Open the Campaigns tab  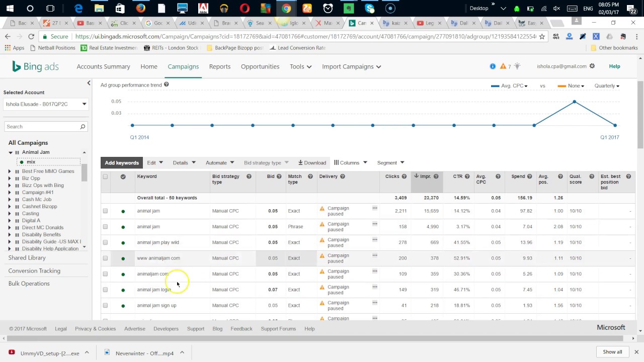click(x=183, y=66)
